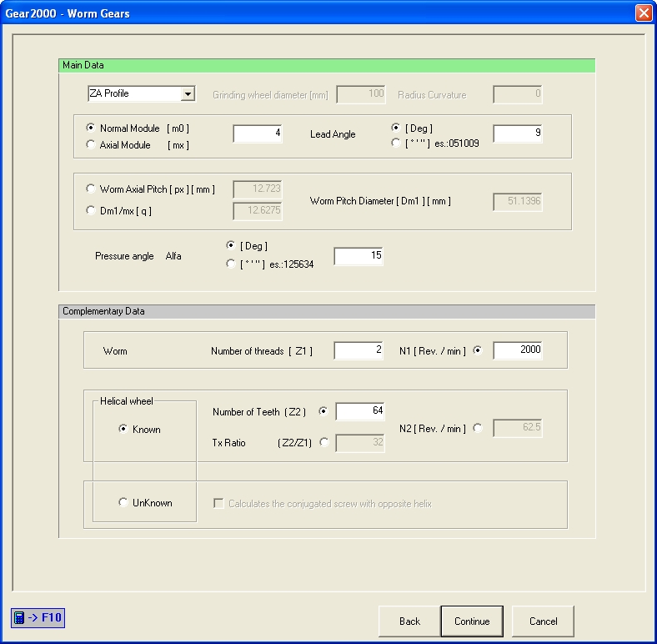
Task: Choose Pressure angle es.:125634 format option
Action: pyautogui.click(x=230, y=264)
